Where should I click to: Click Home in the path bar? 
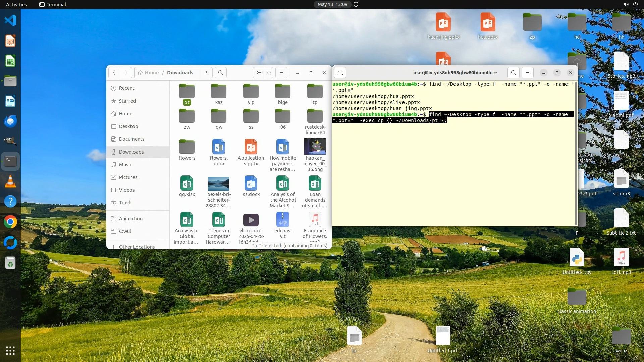click(148, 73)
